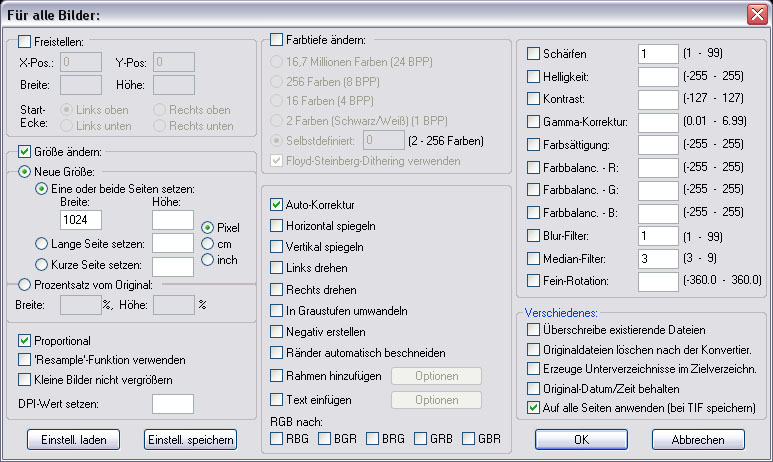This screenshot has height=462, width=773.
Task: Click the Gamma-Korrektur value field
Action: pos(657,122)
